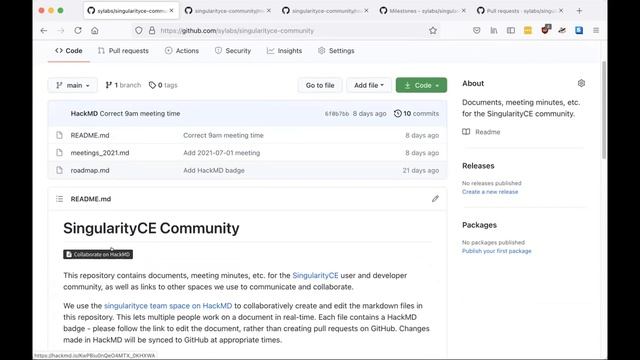The width and height of the screenshot is (640, 360).
Task: Open the Insights repository tab
Action: [284, 51]
